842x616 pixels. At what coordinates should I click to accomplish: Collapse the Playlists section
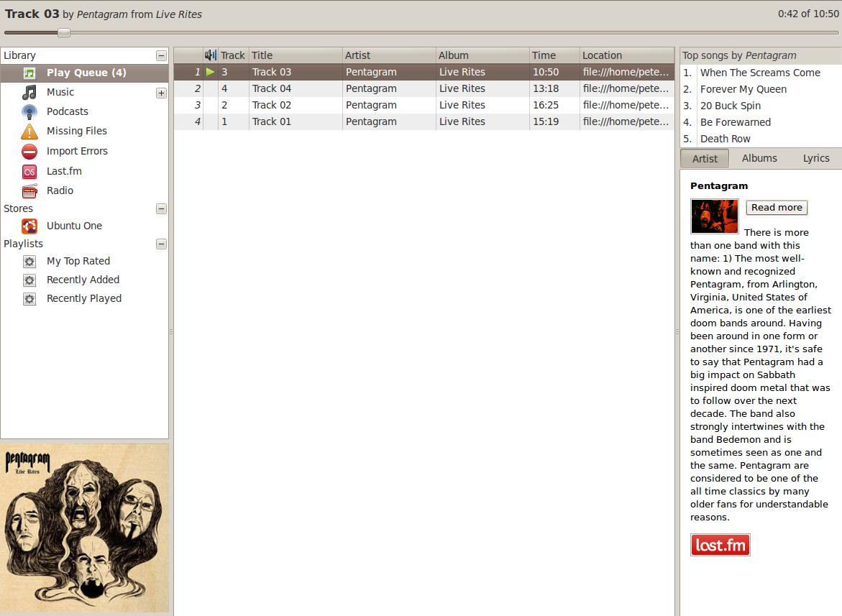161,244
